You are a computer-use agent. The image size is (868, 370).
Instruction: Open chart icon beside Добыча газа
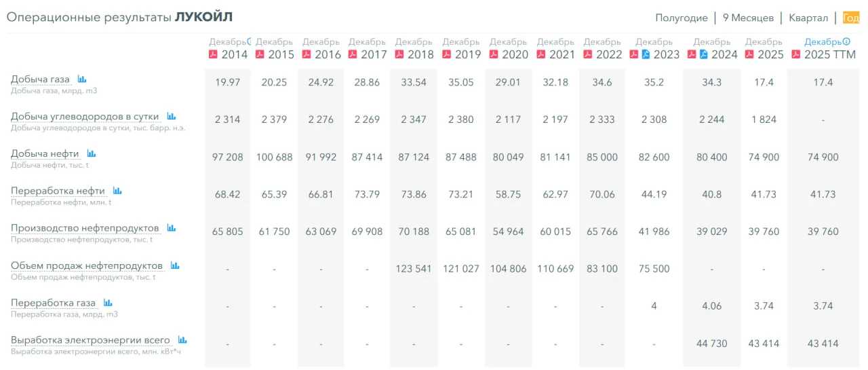pyautogui.click(x=82, y=79)
